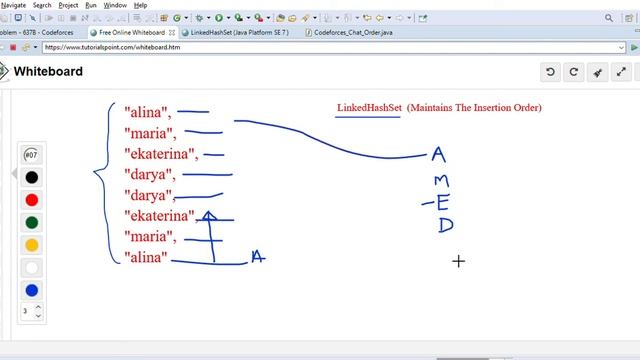Screen dimensions: 640x360
Task: Expand the Back navigation history dropdown
Action: pyautogui.click(x=389, y=18)
